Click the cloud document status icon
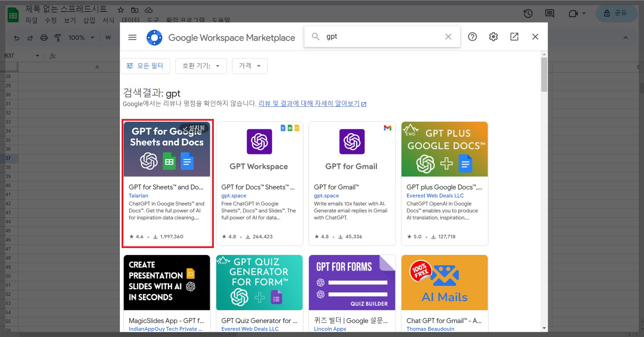Image resolution: width=644 pixels, height=337 pixels. [x=148, y=10]
